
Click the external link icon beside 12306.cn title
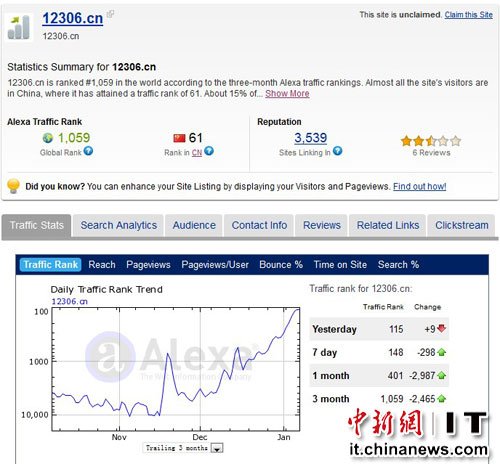pos(110,14)
